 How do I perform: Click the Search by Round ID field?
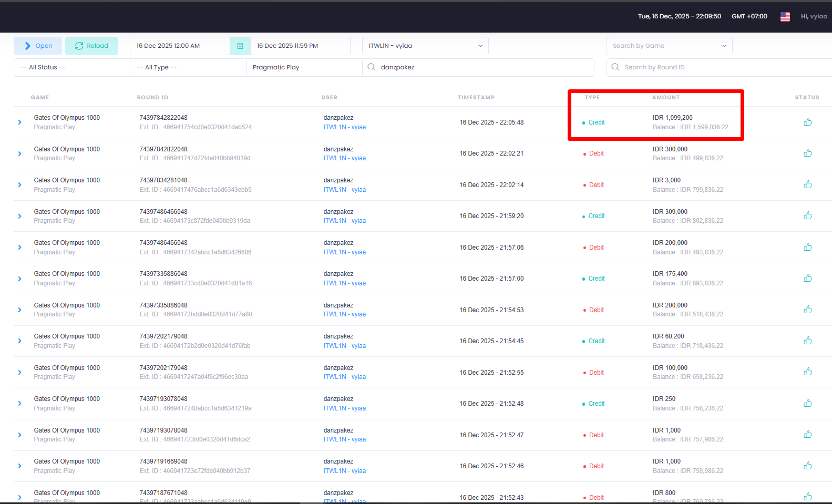[x=719, y=67]
